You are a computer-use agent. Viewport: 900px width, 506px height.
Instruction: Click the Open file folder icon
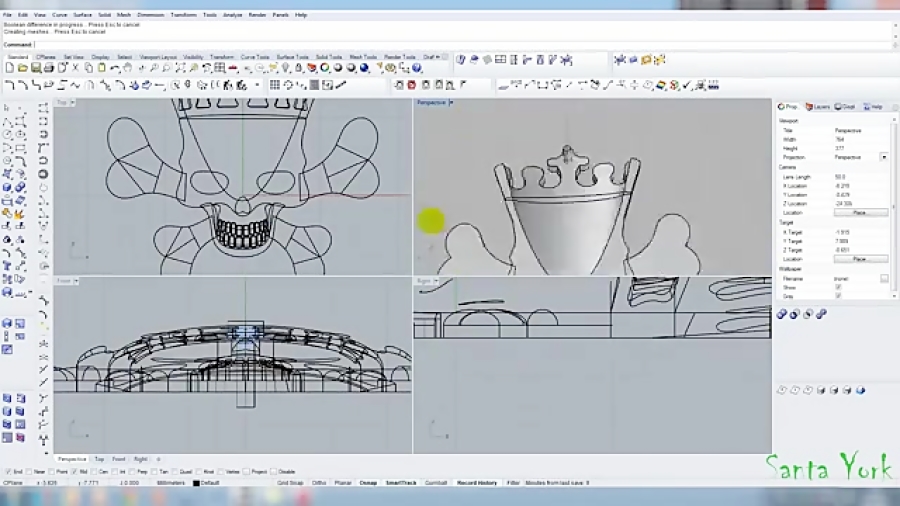pos(22,68)
